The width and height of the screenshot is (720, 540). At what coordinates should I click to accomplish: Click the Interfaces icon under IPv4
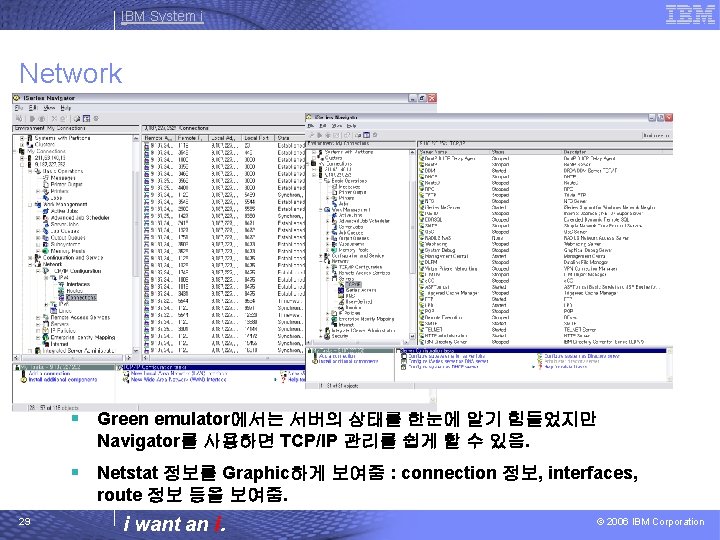61,284
